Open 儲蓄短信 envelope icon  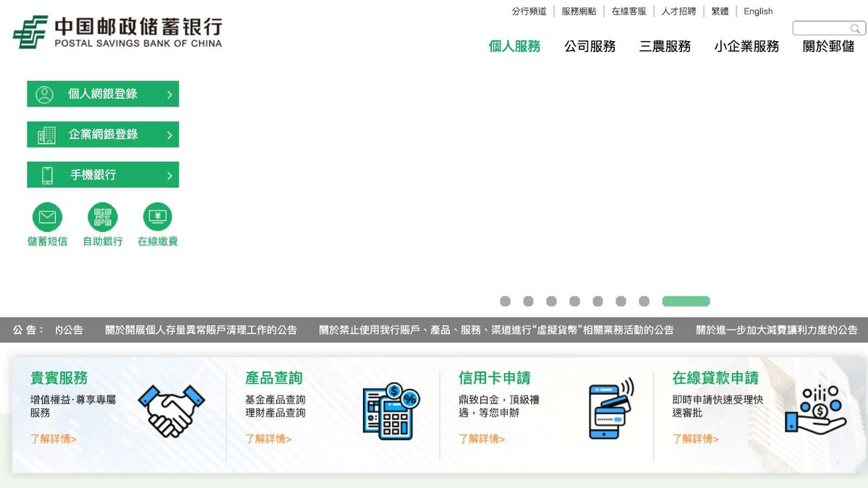coord(48,217)
